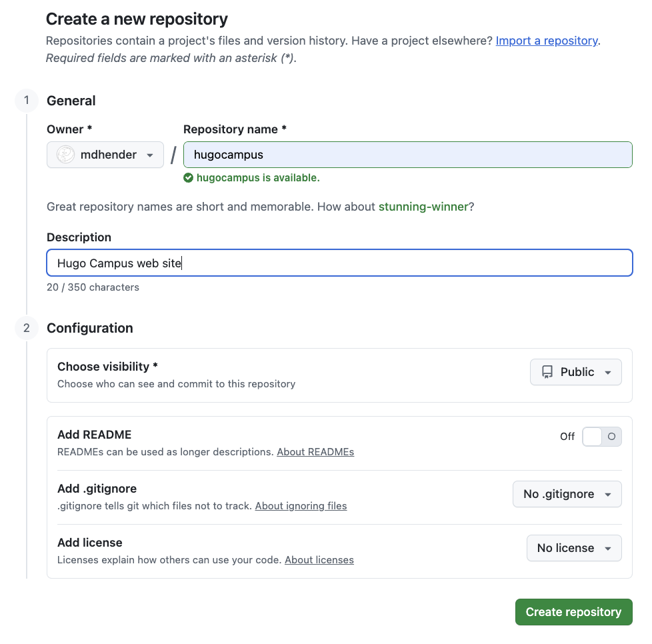Viewport: 652px width, 644px height.
Task: Click the Repository name field containing hugocampus
Action: (407, 155)
